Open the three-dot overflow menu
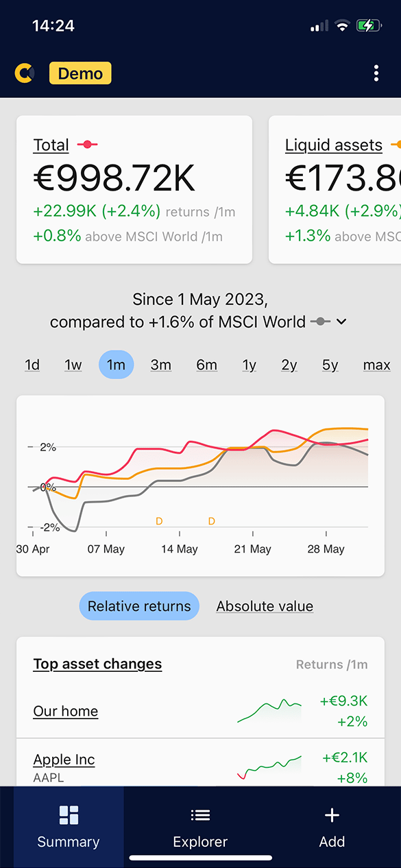 click(376, 73)
